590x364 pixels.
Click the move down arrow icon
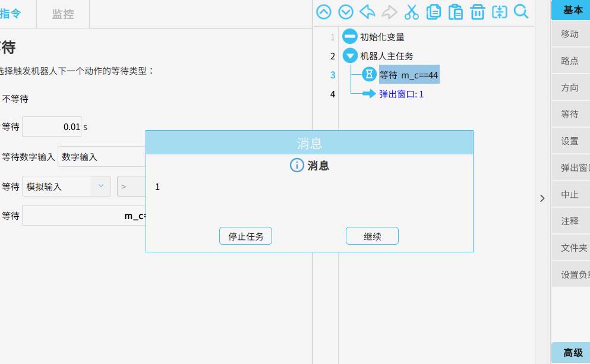[x=346, y=11]
